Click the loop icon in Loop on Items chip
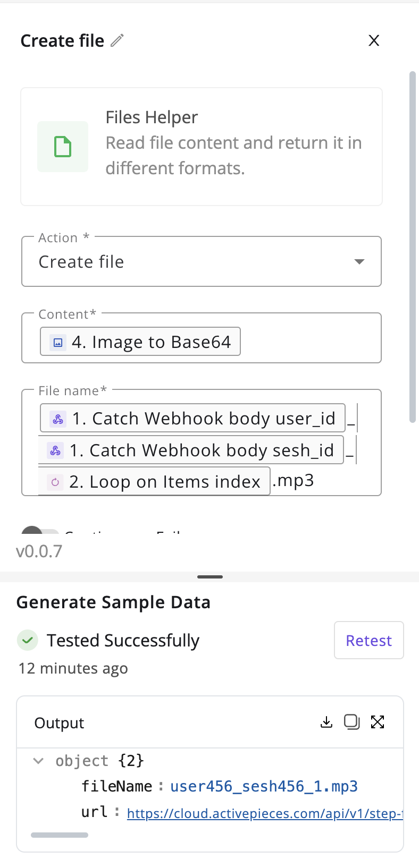The height and width of the screenshot is (868, 419). tap(55, 482)
